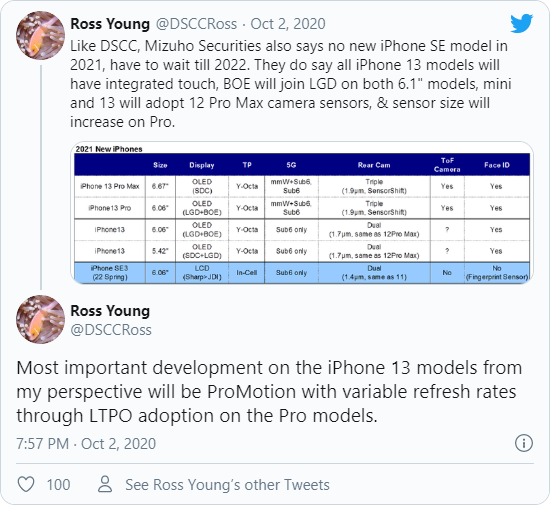Click the Rear Cam column header
The height and width of the screenshot is (505, 550).
[374, 165]
